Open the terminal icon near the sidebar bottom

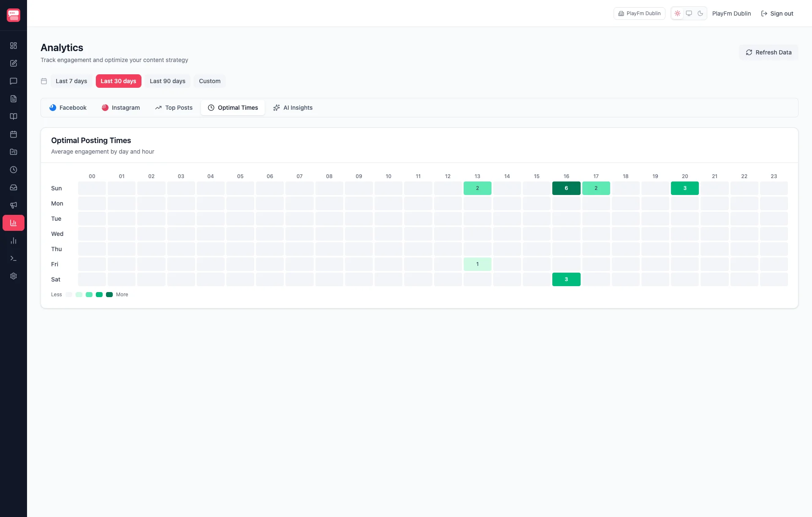[14, 258]
